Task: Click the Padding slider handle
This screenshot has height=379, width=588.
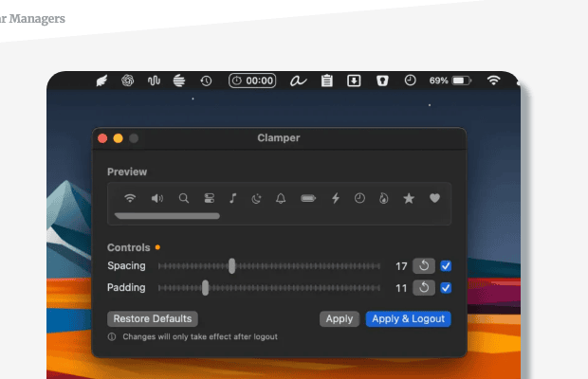Action: tap(205, 288)
